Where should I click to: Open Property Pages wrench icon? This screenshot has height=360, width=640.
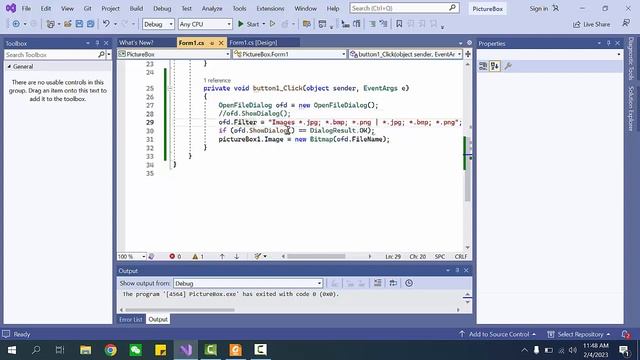[508, 66]
